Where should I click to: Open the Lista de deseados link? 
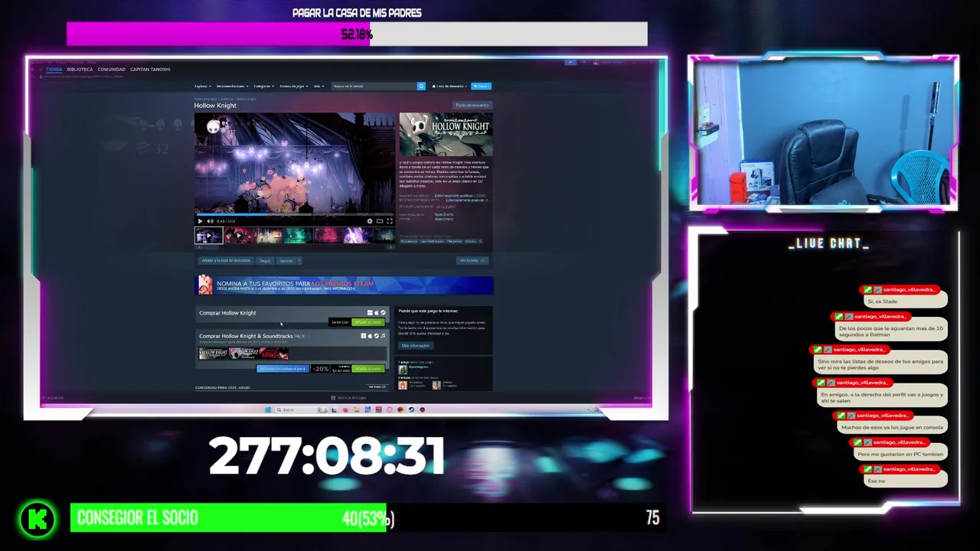coord(449,86)
